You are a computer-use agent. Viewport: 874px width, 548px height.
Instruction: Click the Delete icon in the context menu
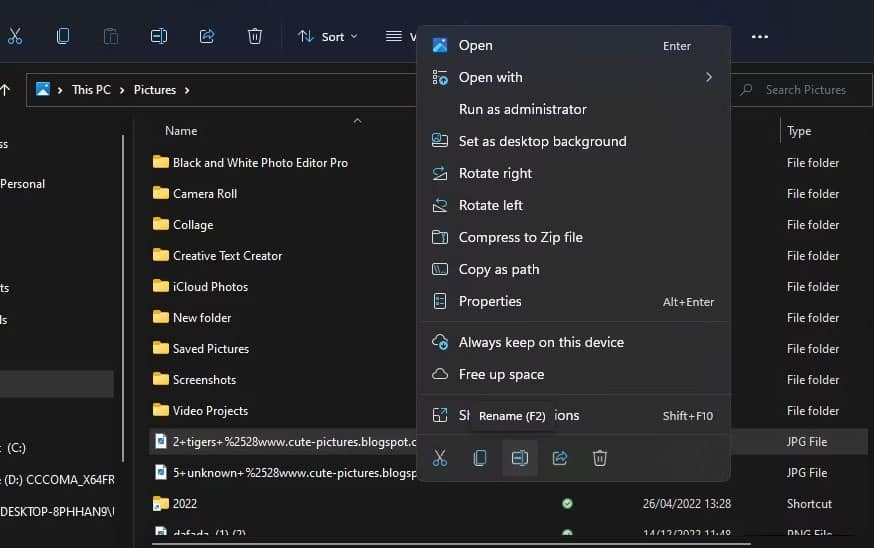[600, 458]
